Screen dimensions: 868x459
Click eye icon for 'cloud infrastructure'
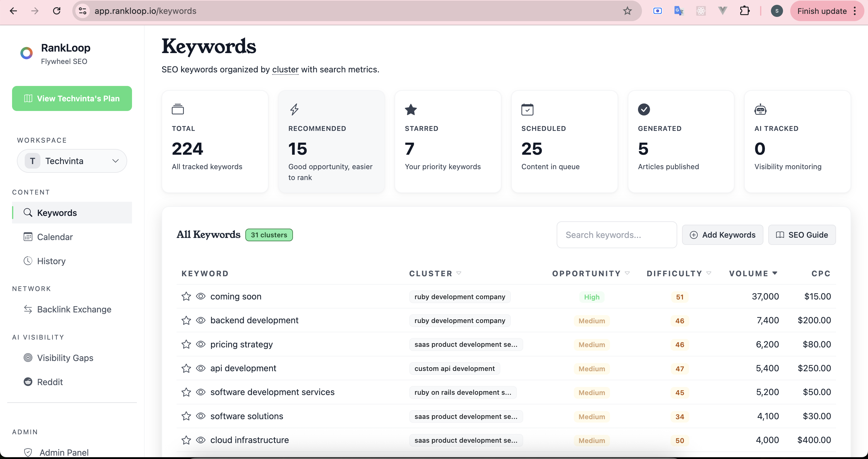pos(201,440)
